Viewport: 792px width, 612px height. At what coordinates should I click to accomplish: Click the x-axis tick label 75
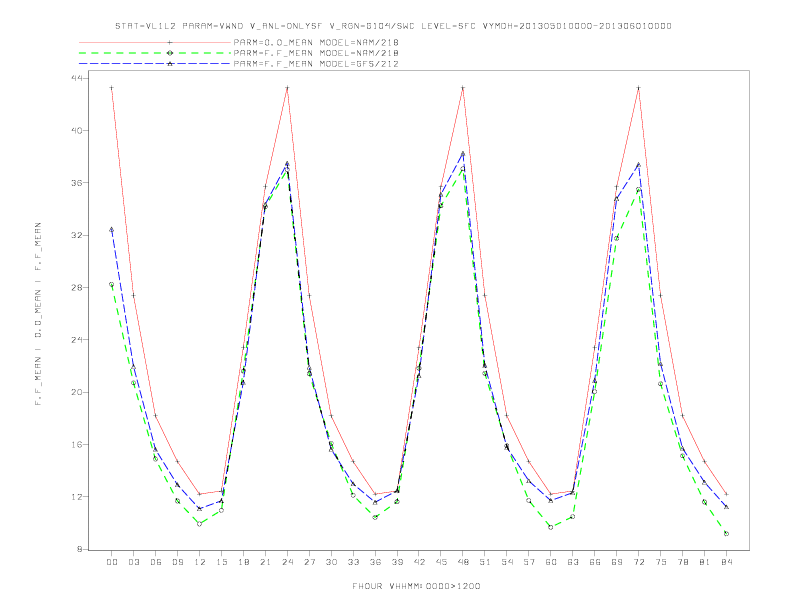661,562
